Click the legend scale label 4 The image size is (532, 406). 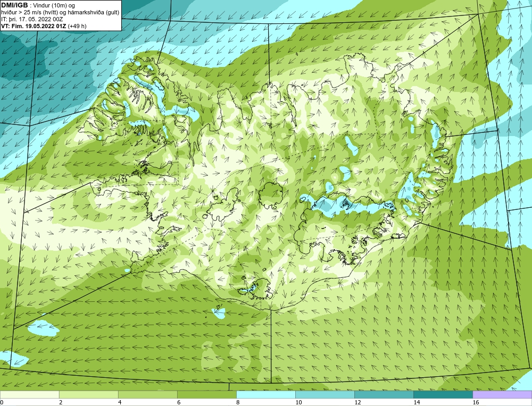[120, 402]
